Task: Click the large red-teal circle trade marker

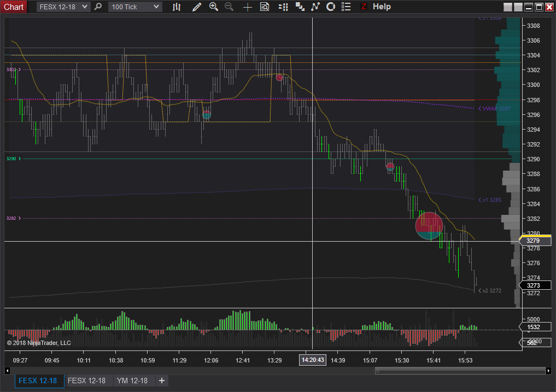Action: (429, 226)
